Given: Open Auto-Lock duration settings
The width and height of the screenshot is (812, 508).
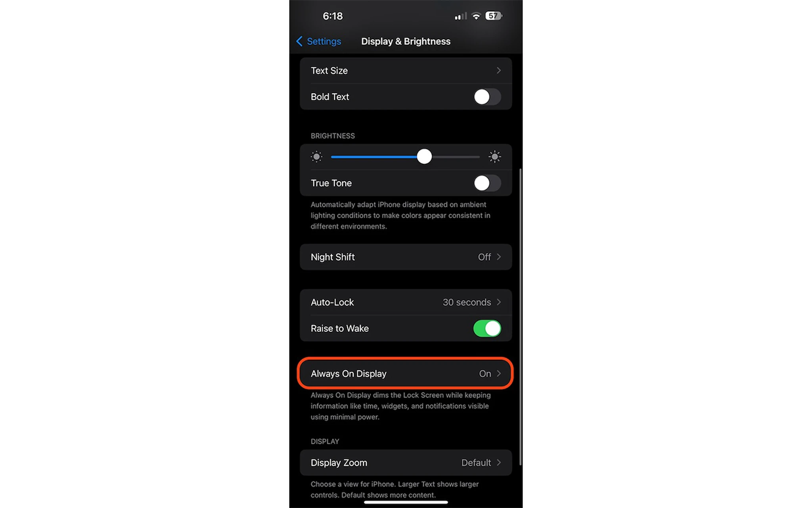Looking at the screenshot, I should pyautogui.click(x=406, y=302).
